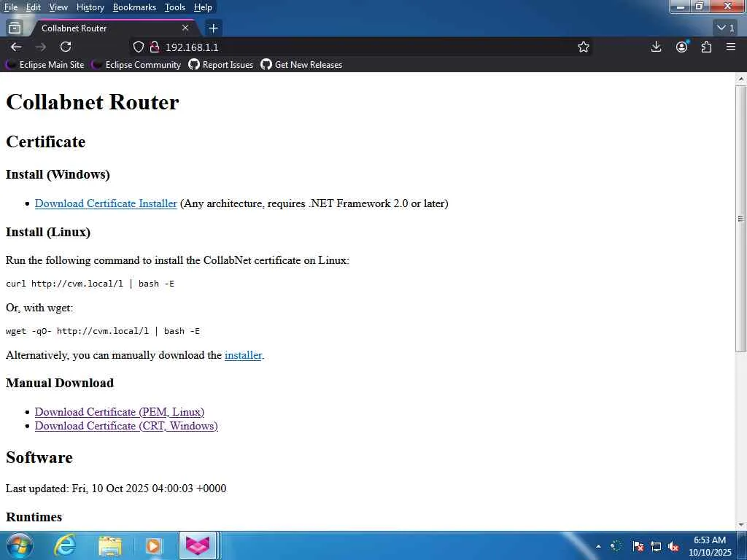The width and height of the screenshot is (747, 560).
Task: Open Windows Explorer folder in taskbar
Action: point(111,545)
